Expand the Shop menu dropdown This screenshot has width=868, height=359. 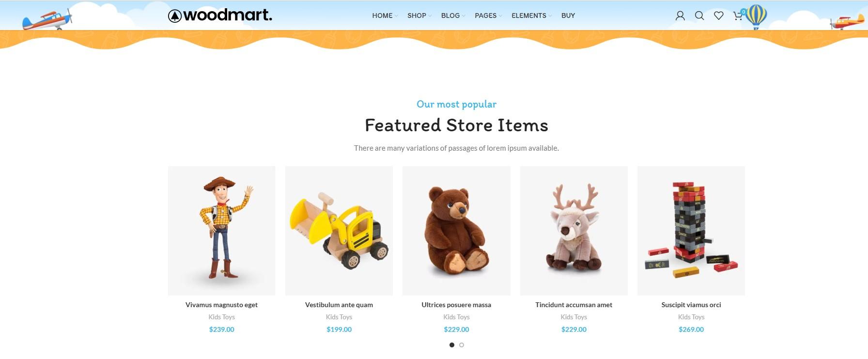419,16
